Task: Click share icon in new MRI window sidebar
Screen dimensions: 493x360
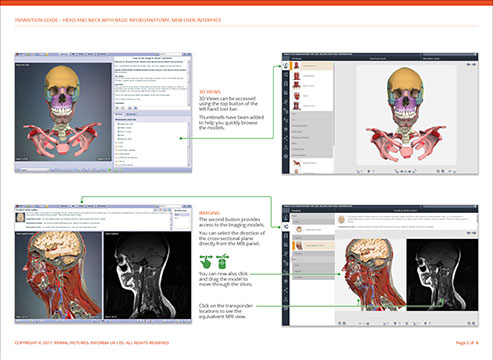Action: pyautogui.click(x=286, y=291)
